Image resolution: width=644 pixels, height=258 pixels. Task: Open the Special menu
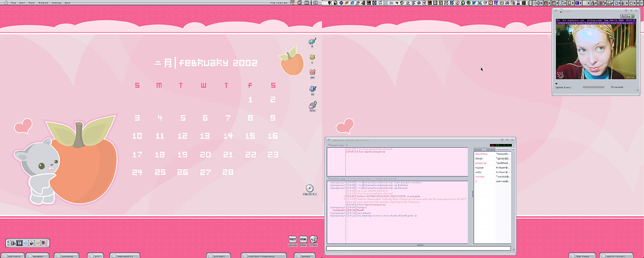57,3
